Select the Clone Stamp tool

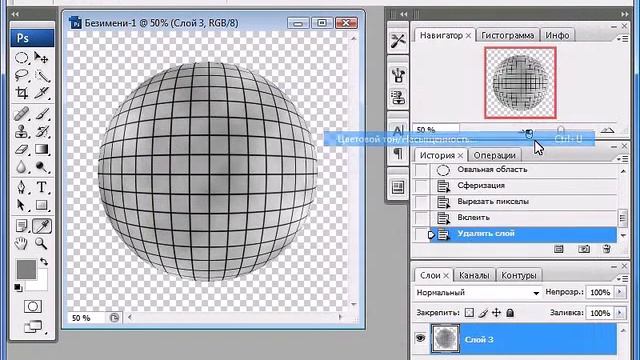tap(22, 131)
